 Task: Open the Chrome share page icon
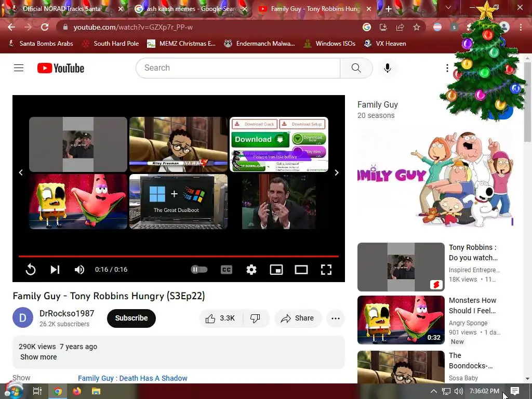(400, 27)
